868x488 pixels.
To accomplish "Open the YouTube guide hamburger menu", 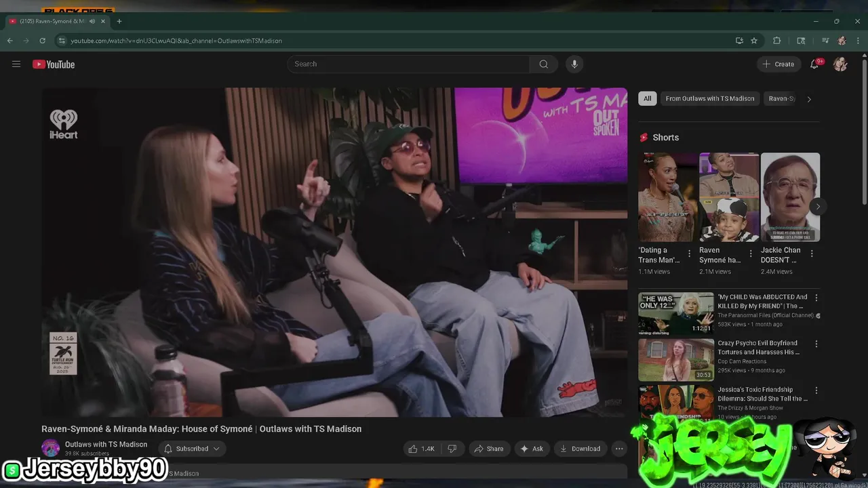I will [x=16, y=64].
